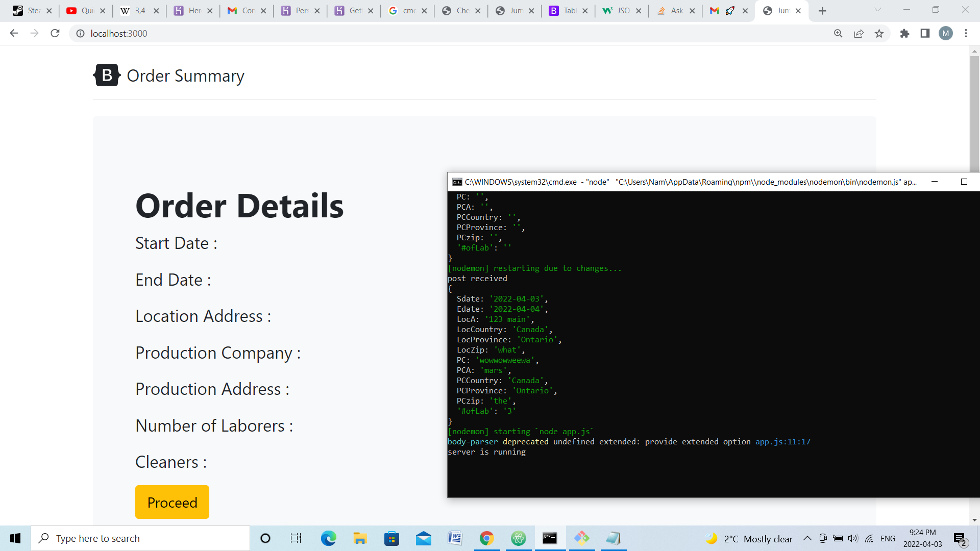Image resolution: width=980 pixels, height=551 pixels.
Task: Go back with browser back arrow
Action: click(x=14, y=33)
